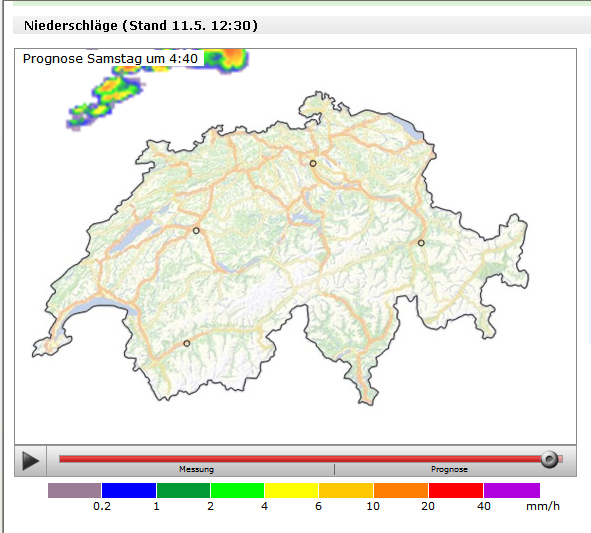Image resolution: width=591 pixels, height=533 pixels.
Task: Click the '0.2' legend value
Action: (102, 506)
